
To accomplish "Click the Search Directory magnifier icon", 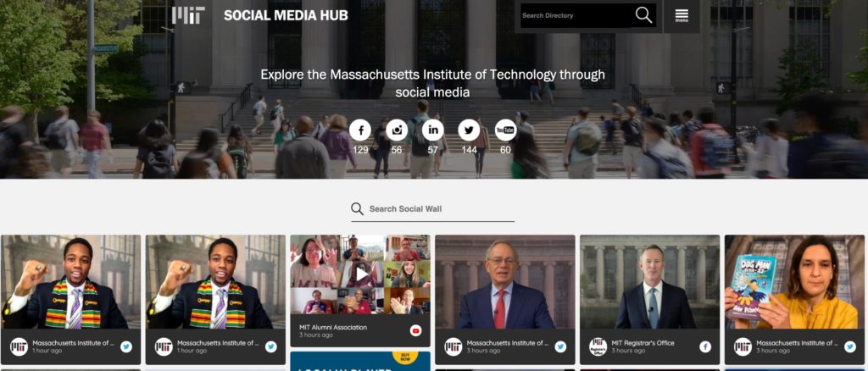I will click(643, 15).
